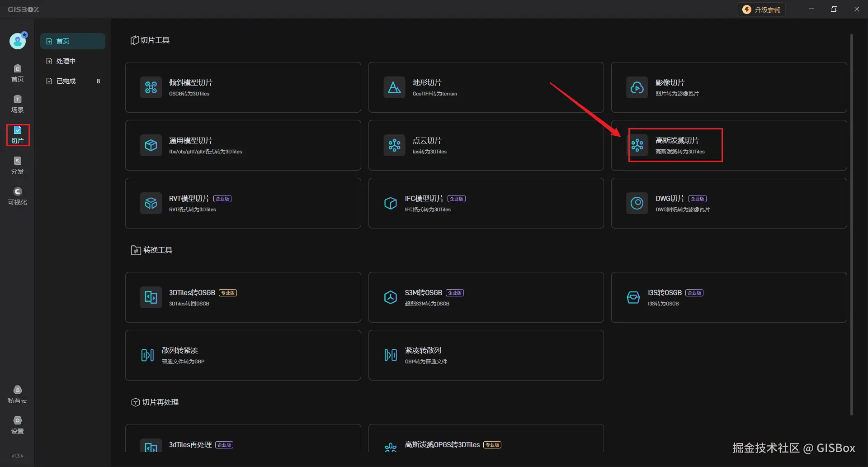Click the IFC模型切片 icon

tap(391, 203)
